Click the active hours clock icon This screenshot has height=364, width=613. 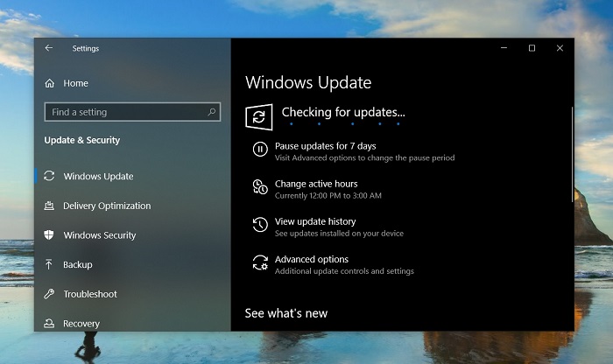coord(260,187)
